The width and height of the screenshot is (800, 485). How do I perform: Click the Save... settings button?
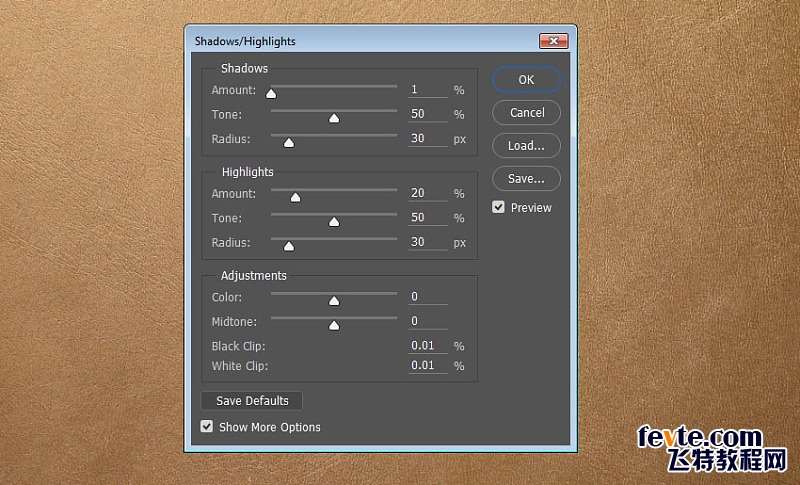[x=526, y=179]
